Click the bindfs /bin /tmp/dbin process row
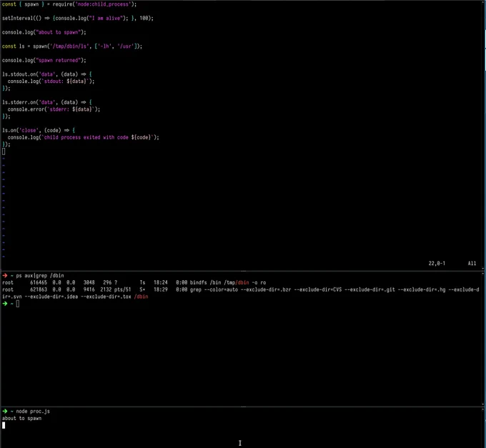 click(134, 282)
